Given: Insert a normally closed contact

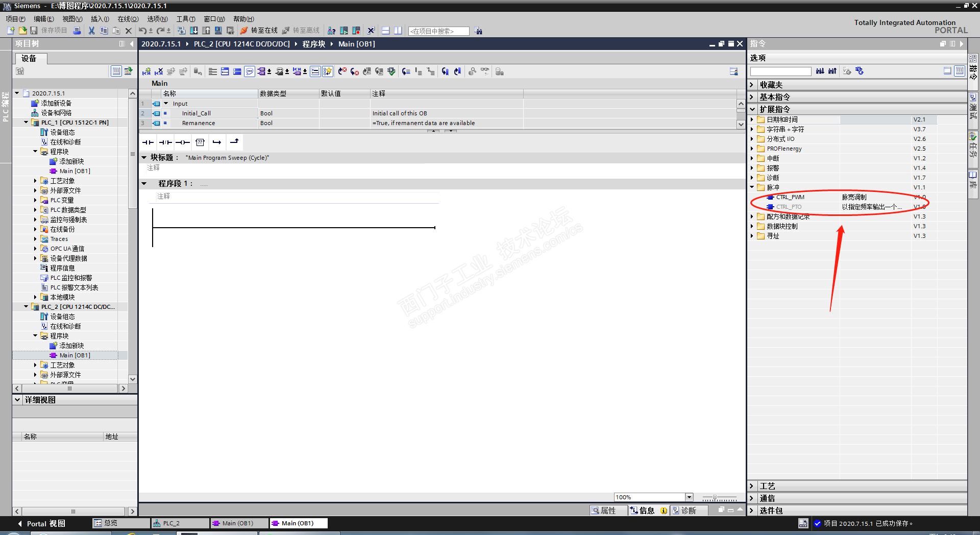Looking at the screenshot, I should 165,142.
